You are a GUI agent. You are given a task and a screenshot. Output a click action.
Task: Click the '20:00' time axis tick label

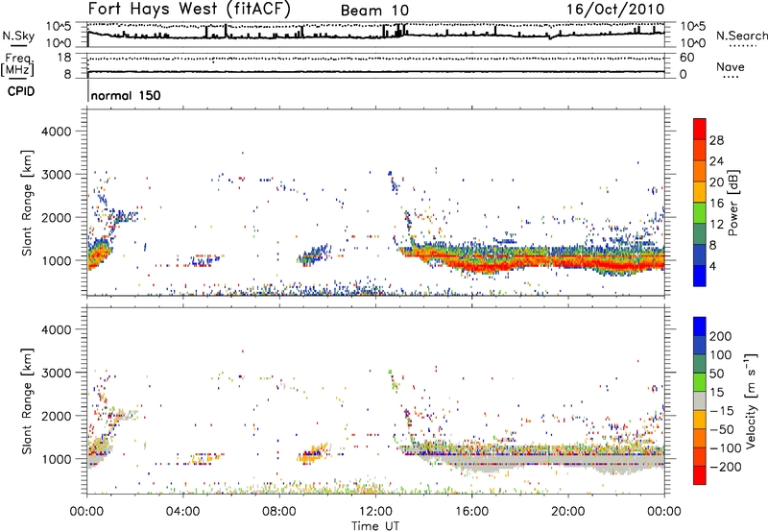567,512
